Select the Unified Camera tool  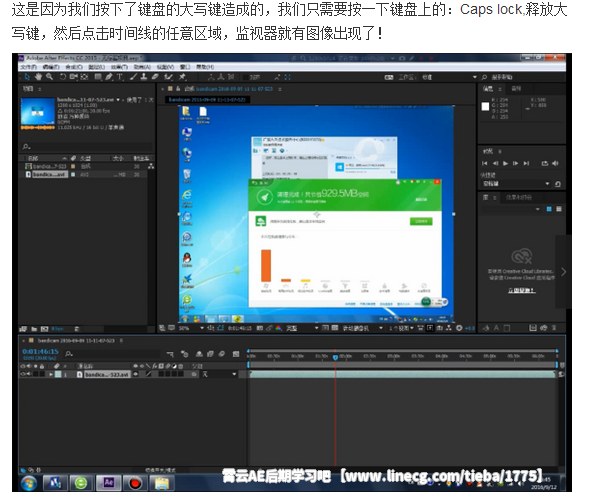coord(73,77)
